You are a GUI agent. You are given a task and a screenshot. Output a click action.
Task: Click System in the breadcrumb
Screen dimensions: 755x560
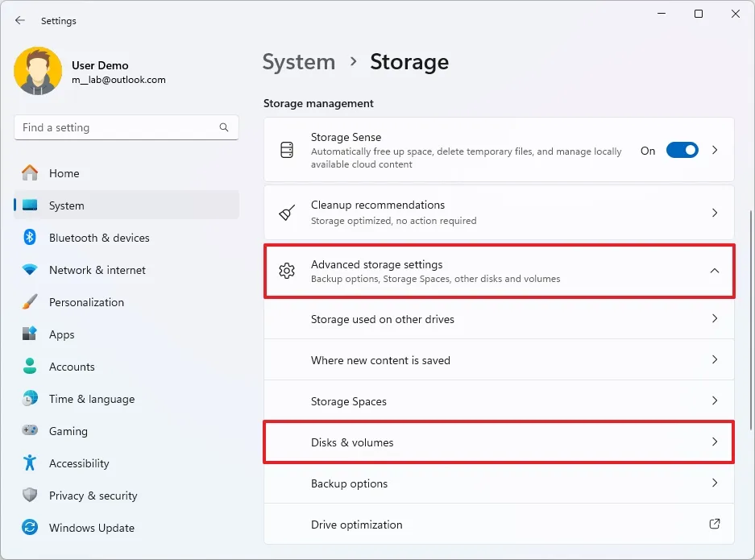pos(298,62)
